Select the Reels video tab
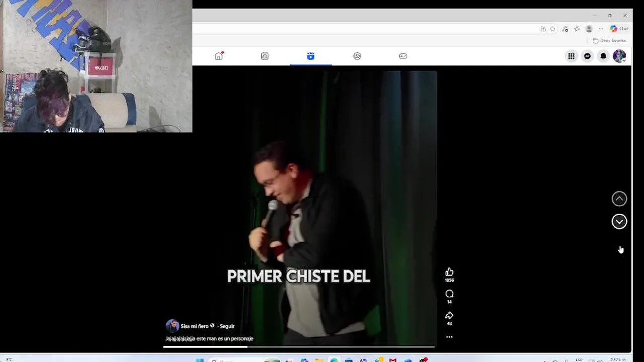Screen dimensions: 644x362 pyautogui.click(x=311, y=56)
